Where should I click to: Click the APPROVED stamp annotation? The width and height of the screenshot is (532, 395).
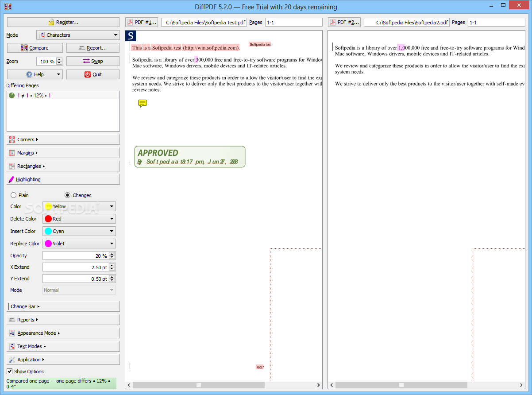coord(190,157)
